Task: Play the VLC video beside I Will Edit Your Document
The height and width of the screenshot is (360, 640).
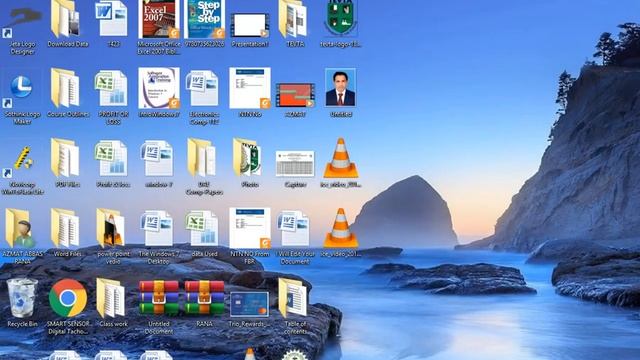Action: (341, 233)
